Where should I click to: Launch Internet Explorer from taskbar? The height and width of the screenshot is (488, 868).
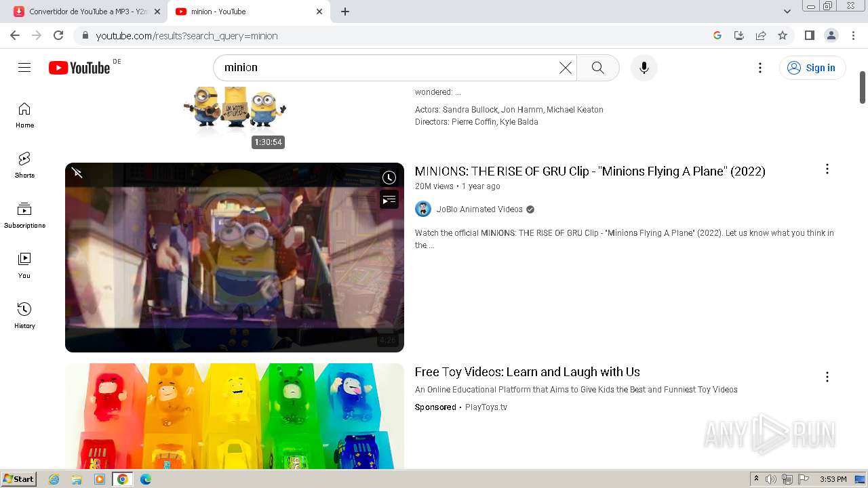(54, 479)
